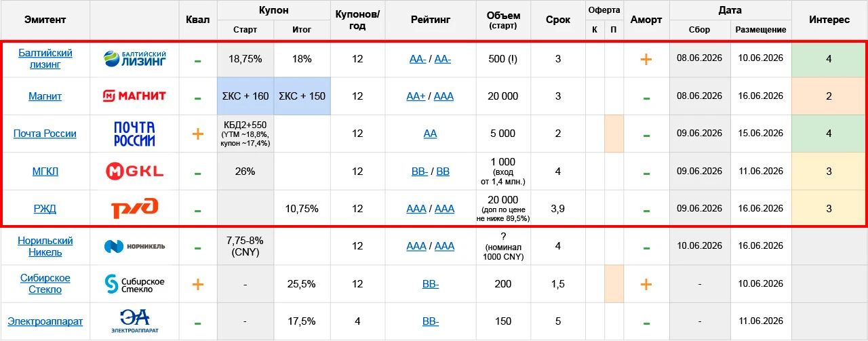
Task: Click the ΣКС + 150 final coupon cell
Action: [302, 96]
